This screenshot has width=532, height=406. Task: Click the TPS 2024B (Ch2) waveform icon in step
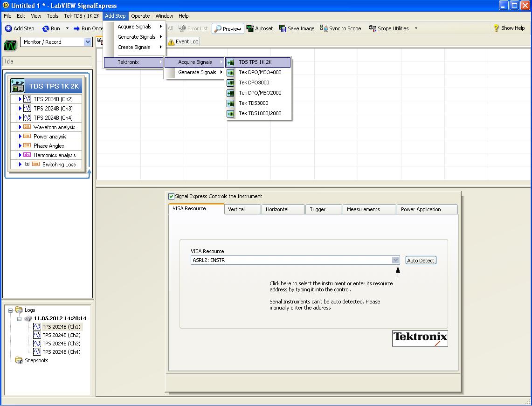point(27,99)
